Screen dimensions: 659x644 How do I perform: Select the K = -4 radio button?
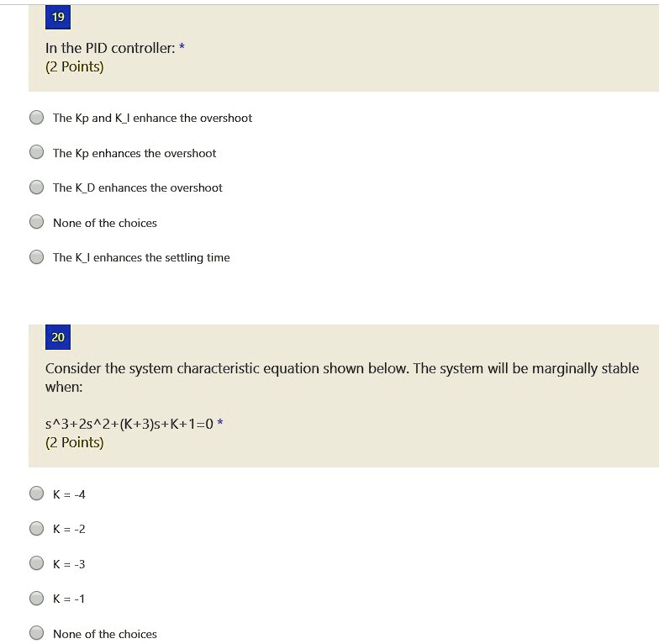(x=37, y=494)
